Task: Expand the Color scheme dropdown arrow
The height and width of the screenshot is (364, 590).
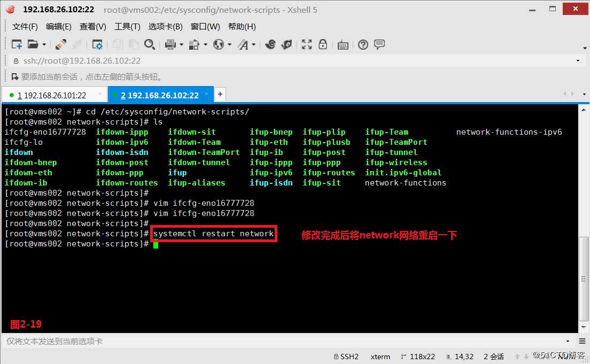Action: 205,45
